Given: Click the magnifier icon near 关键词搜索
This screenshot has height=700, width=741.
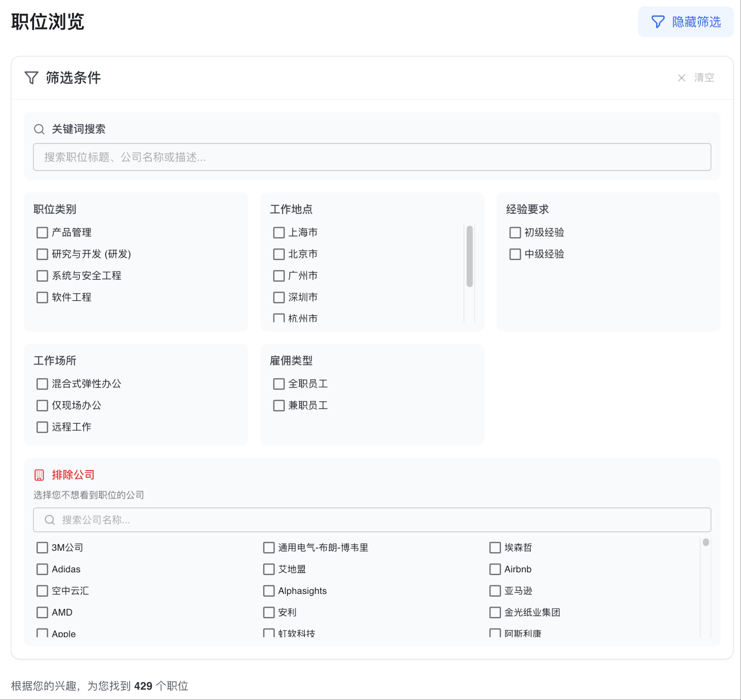Looking at the screenshot, I should (39, 129).
